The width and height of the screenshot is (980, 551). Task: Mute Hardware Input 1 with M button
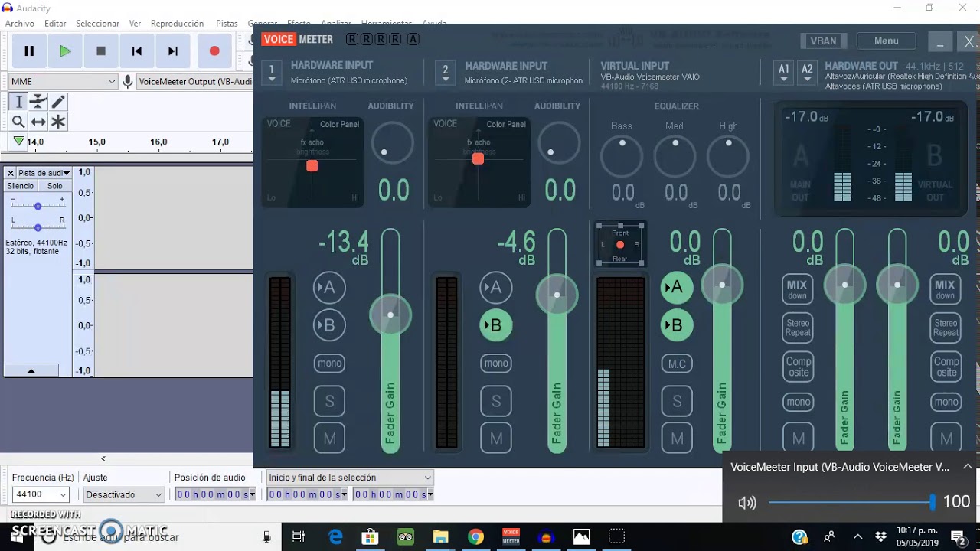(x=330, y=439)
